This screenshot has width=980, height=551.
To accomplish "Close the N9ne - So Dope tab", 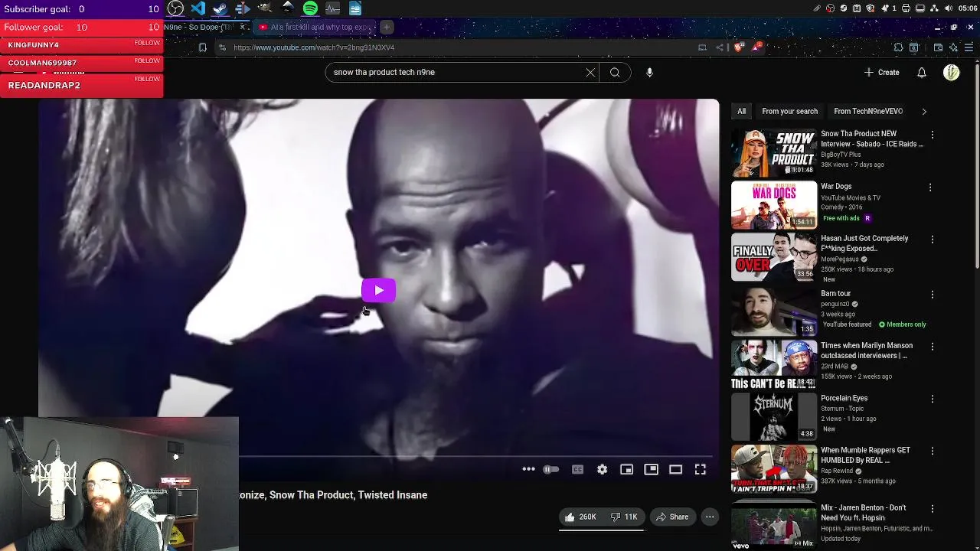I will click(x=242, y=27).
